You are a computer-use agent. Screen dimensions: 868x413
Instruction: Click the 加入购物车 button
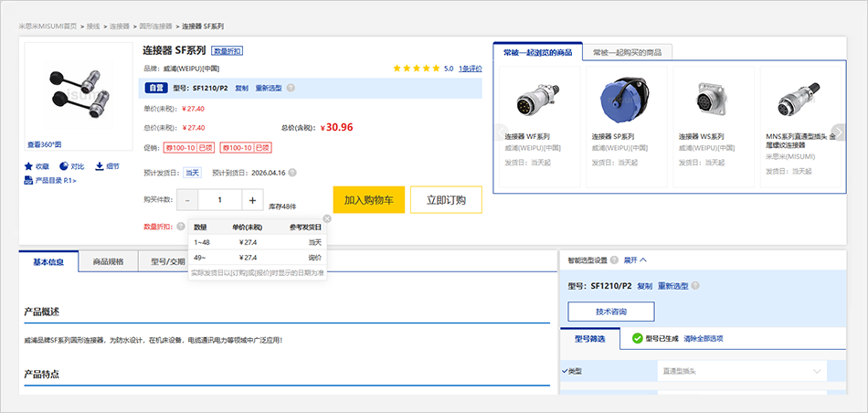click(363, 200)
